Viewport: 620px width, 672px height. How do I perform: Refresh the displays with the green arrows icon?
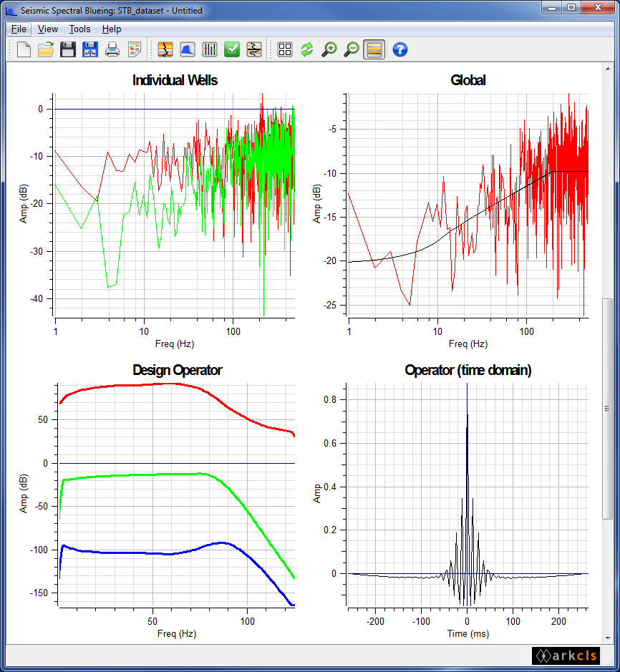[306, 49]
